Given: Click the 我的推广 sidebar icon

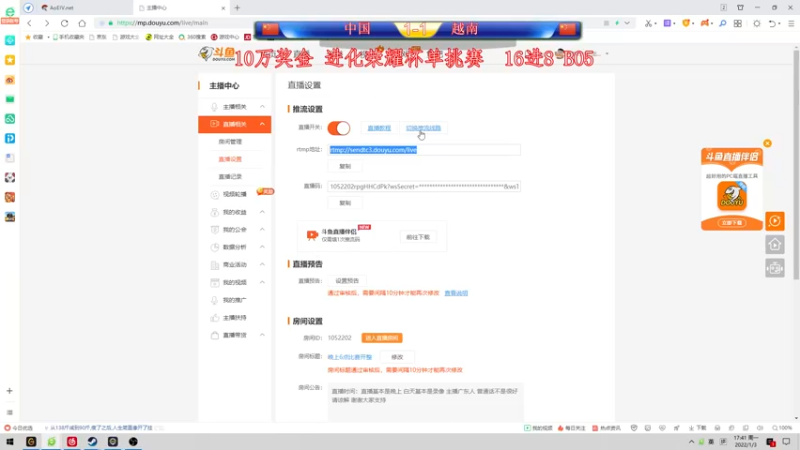Looking at the screenshot, I should click(215, 300).
